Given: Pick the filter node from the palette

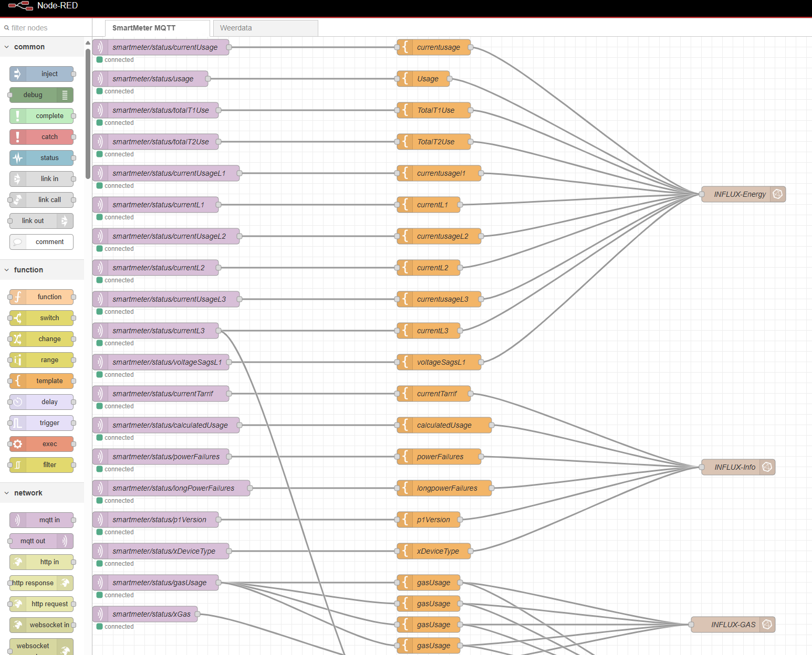Looking at the screenshot, I should click(x=41, y=465).
